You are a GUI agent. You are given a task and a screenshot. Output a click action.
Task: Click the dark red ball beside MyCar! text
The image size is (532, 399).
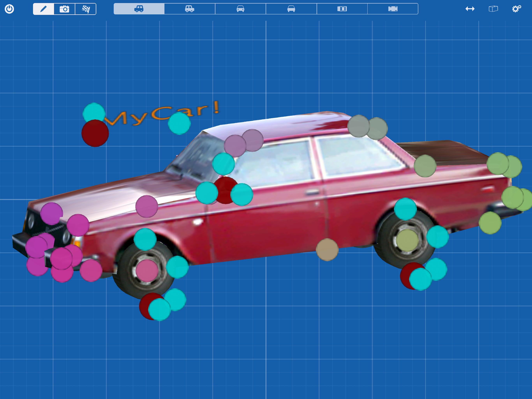pos(95,134)
